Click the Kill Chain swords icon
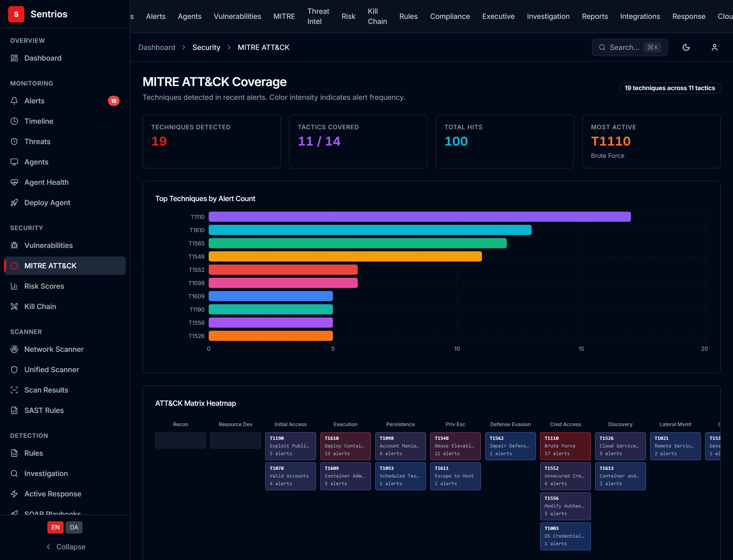 [x=14, y=306]
